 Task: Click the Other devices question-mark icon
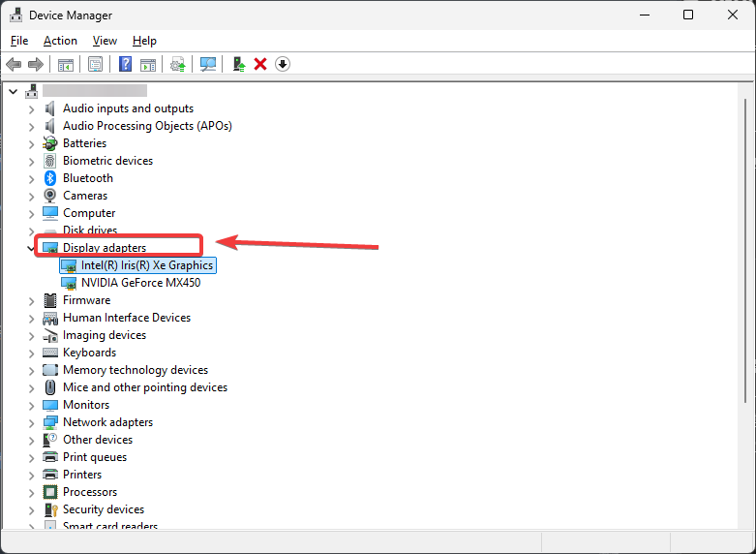pos(50,440)
